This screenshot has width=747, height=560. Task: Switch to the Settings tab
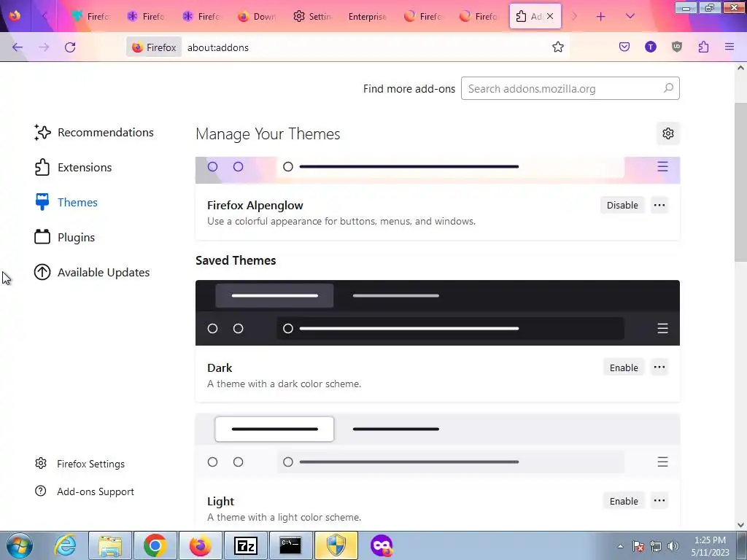pos(312,16)
